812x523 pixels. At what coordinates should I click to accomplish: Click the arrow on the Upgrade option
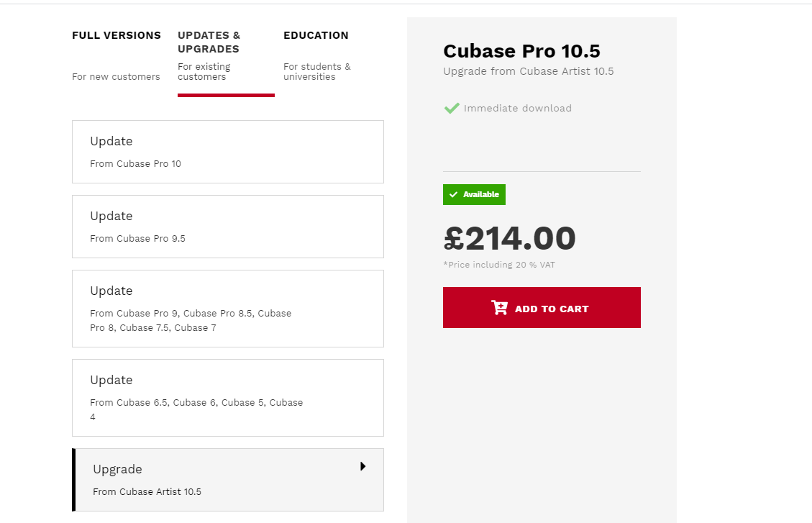(363, 466)
